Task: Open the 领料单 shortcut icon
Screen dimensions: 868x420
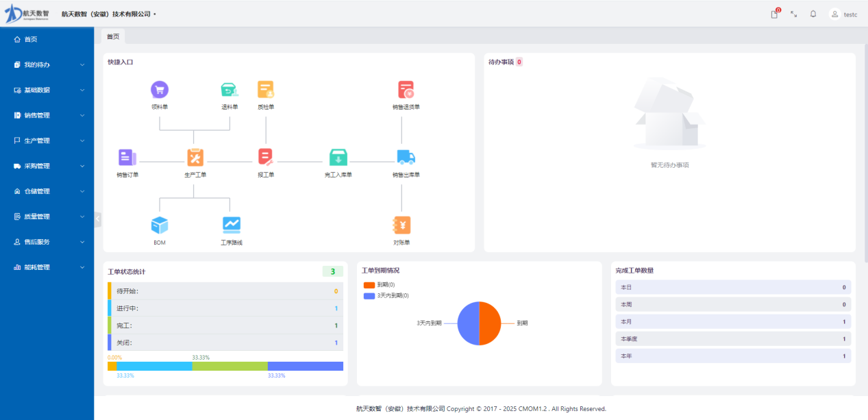Action: tap(160, 90)
